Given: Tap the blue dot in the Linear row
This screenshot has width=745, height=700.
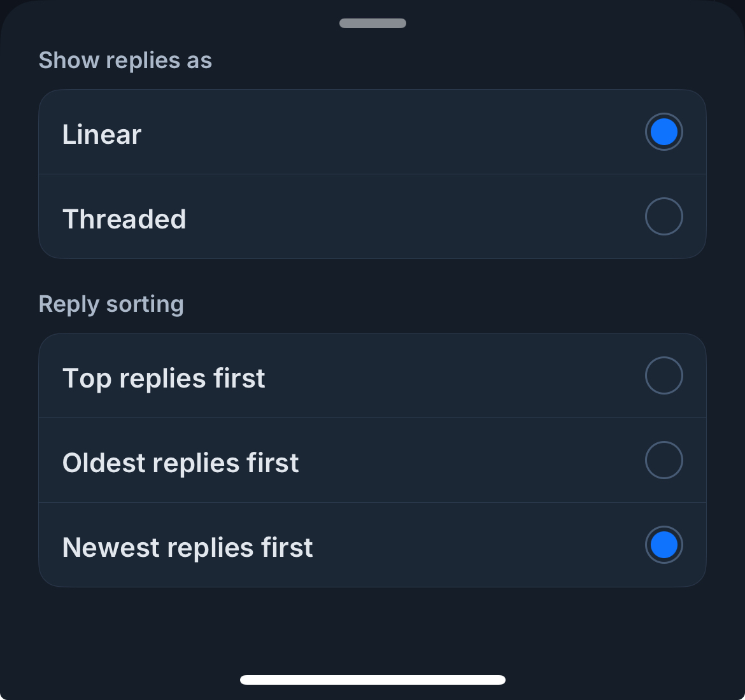Looking at the screenshot, I should pos(663,132).
